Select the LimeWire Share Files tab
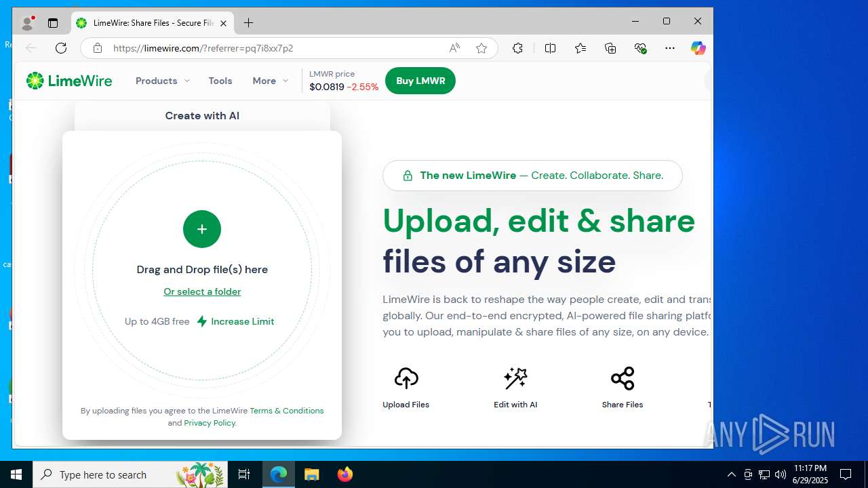 pos(152,23)
